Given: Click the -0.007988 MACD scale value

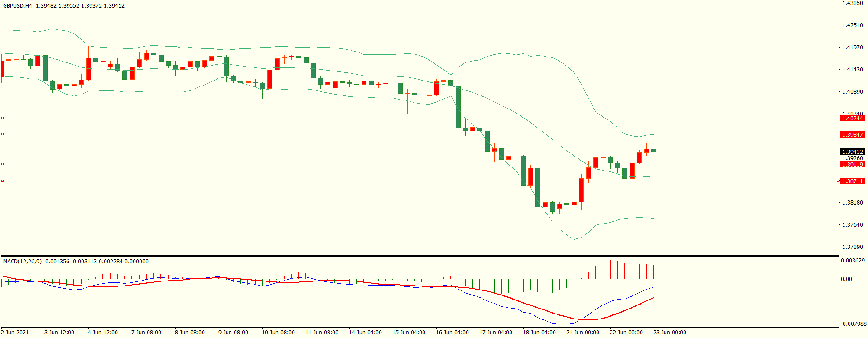Looking at the screenshot, I should coord(853,324).
